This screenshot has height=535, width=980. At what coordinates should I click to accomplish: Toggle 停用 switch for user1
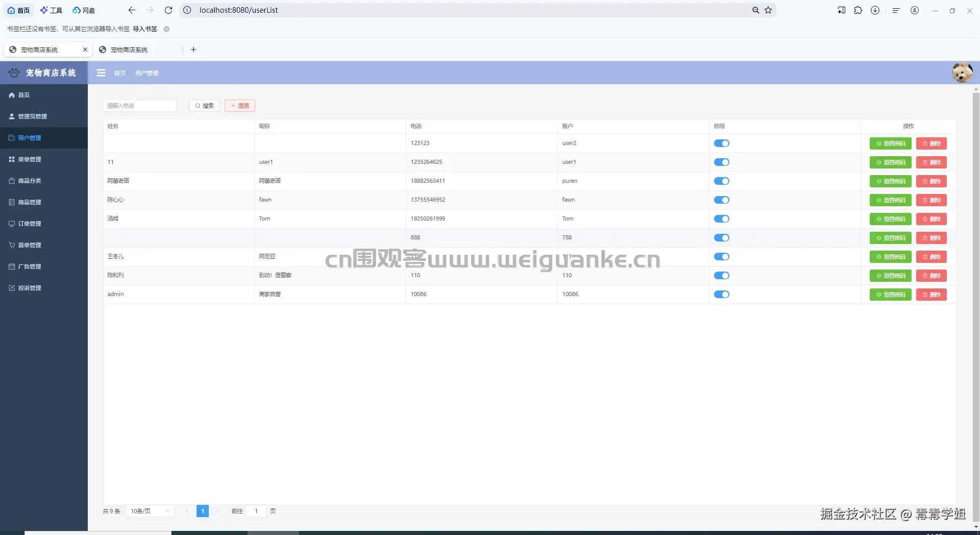(722, 162)
